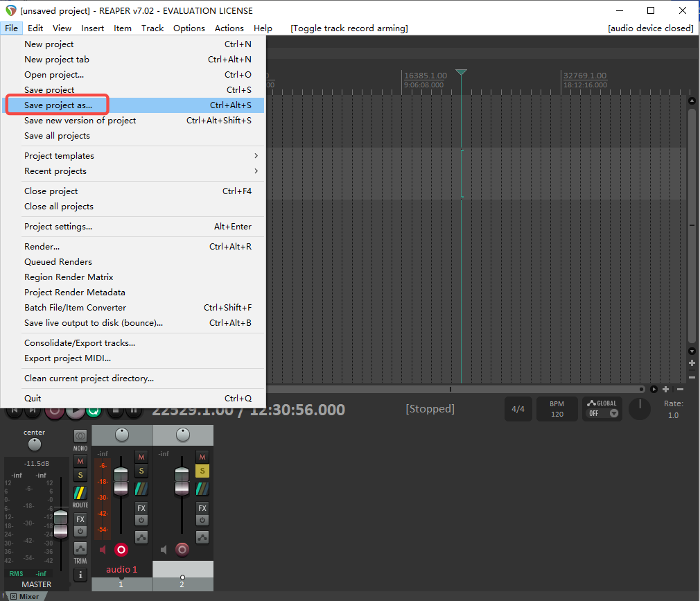Bypass FX on track 2
The width and height of the screenshot is (700, 601).
[x=202, y=520]
